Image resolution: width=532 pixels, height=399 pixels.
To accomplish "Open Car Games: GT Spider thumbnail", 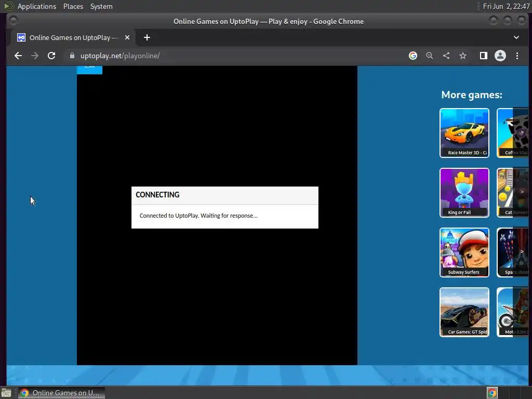I will (x=464, y=312).
